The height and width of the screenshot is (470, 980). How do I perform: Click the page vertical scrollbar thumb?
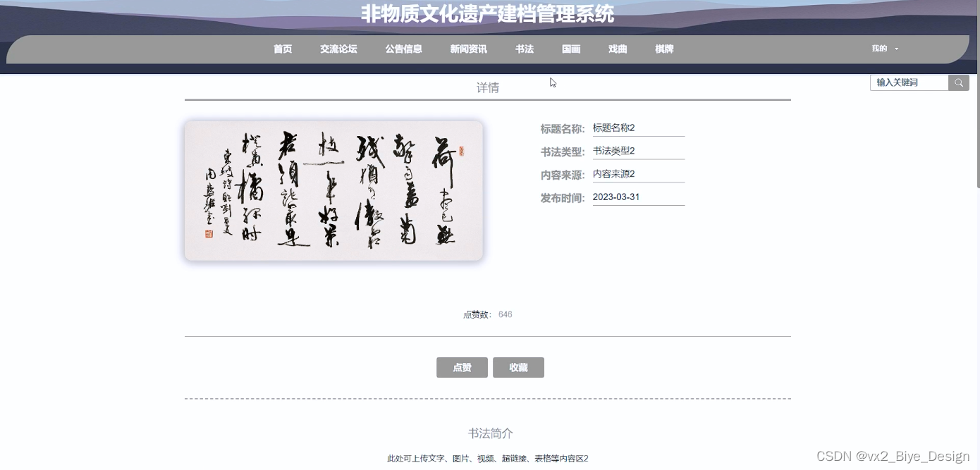(x=978, y=94)
